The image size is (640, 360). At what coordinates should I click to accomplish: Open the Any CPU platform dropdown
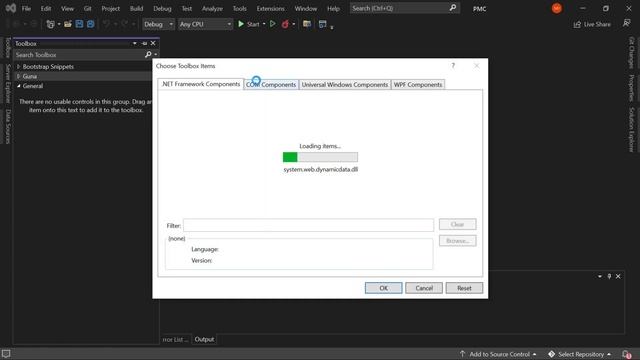pyautogui.click(x=205, y=24)
